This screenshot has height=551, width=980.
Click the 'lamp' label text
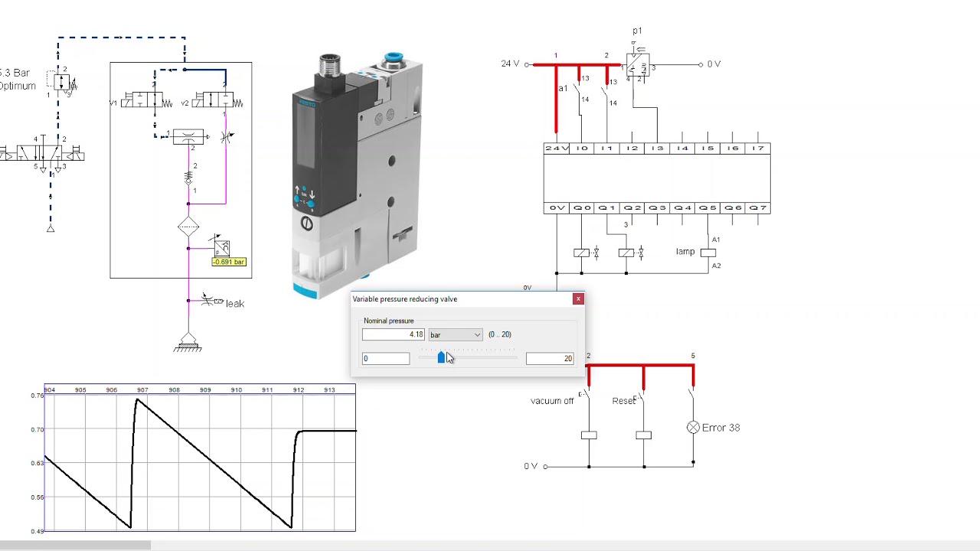tap(685, 251)
